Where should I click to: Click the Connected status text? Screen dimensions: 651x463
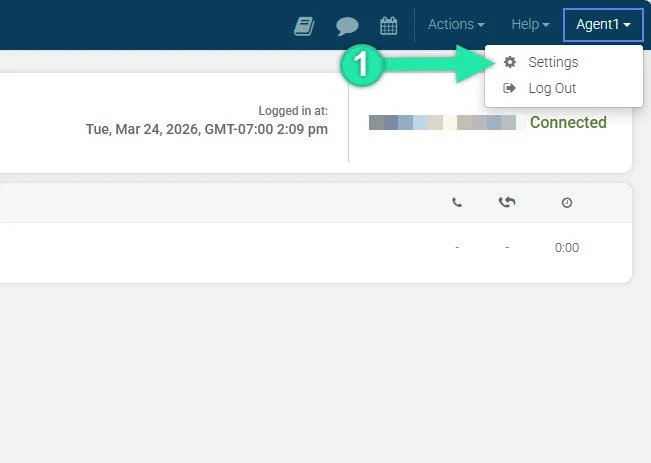click(x=568, y=122)
